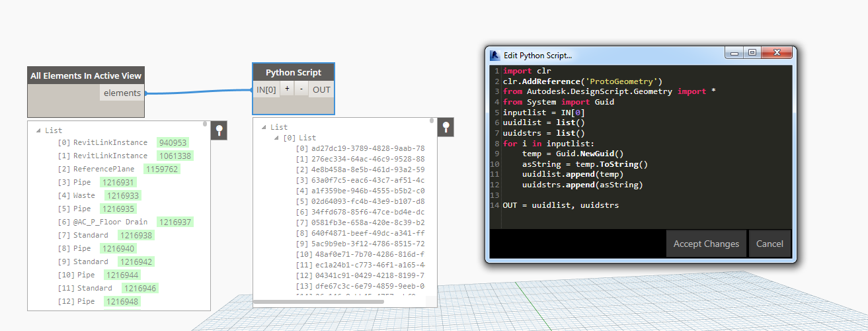Screen dimensions: 868x331
Task: Select GUID row starting 4e8b458a
Action: point(360,169)
